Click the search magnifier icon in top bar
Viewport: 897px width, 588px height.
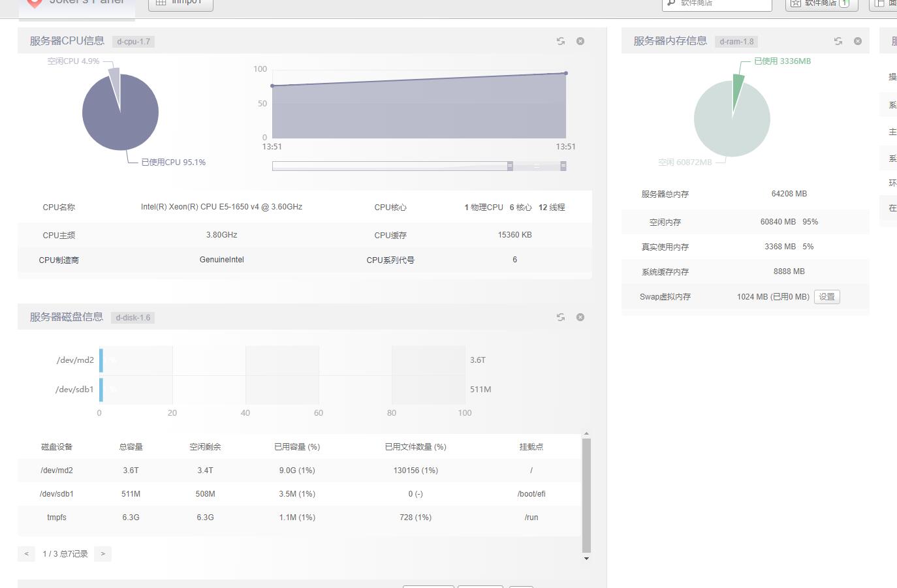[670, 3]
